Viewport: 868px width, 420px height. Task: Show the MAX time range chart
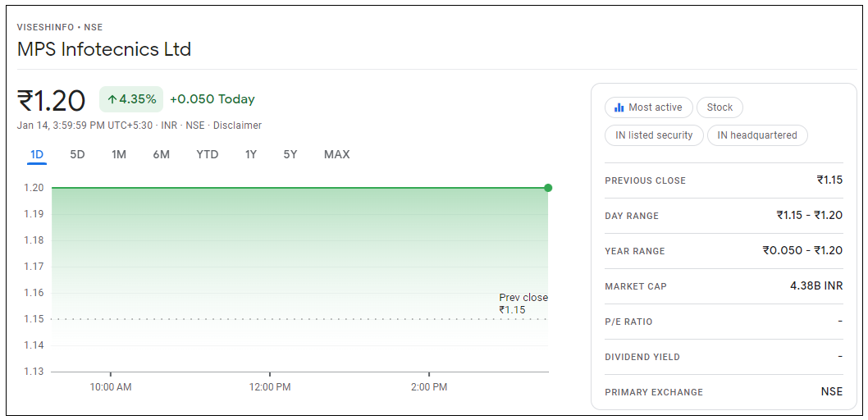336,154
